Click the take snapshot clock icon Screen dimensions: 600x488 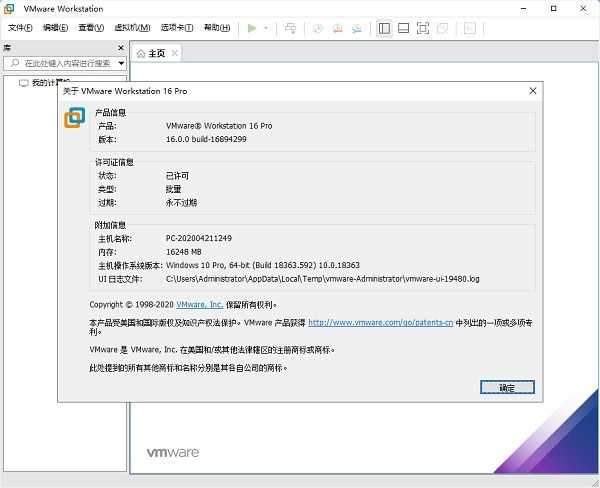point(318,28)
